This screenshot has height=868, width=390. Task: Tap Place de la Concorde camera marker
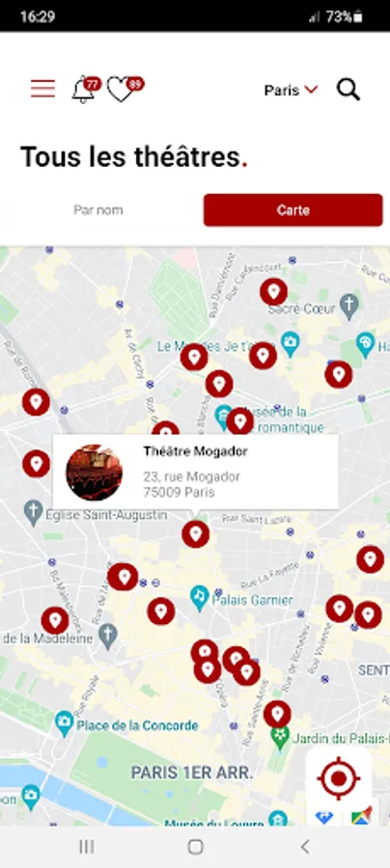point(65,721)
